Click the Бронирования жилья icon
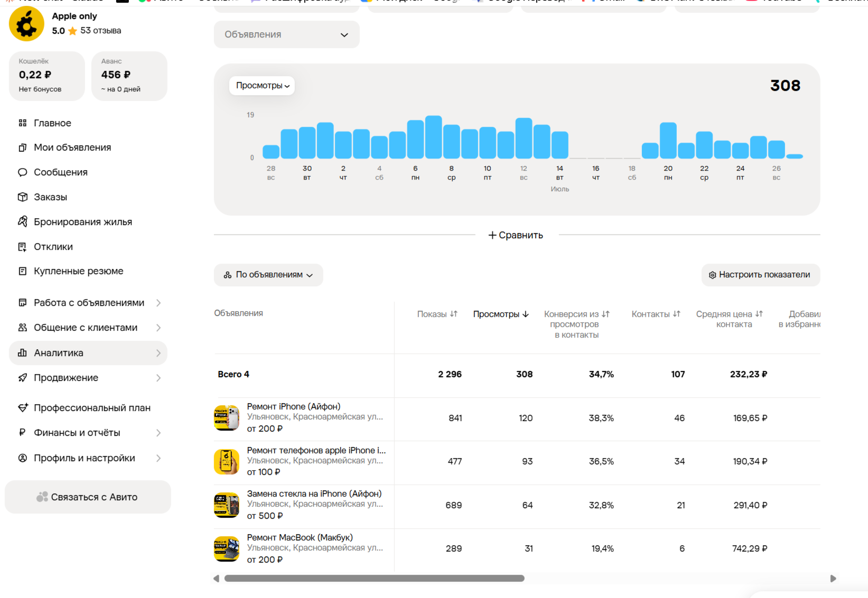Viewport: 868px width, 598px height. click(x=22, y=221)
